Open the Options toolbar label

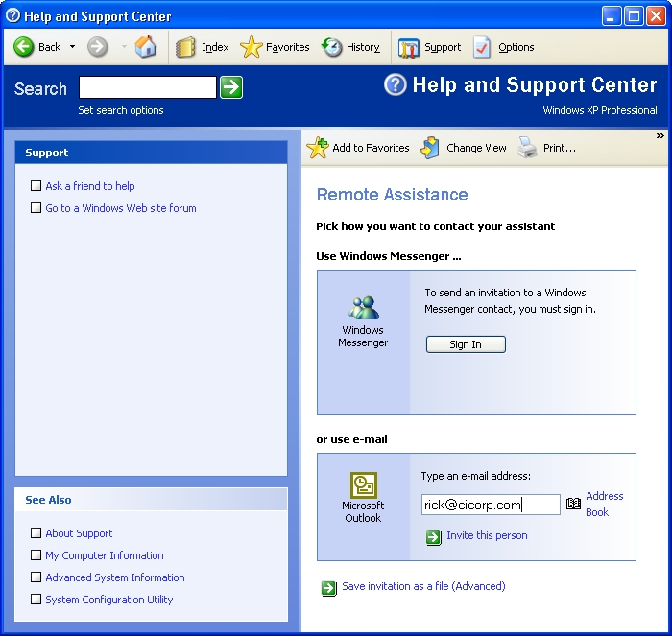click(x=516, y=47)
